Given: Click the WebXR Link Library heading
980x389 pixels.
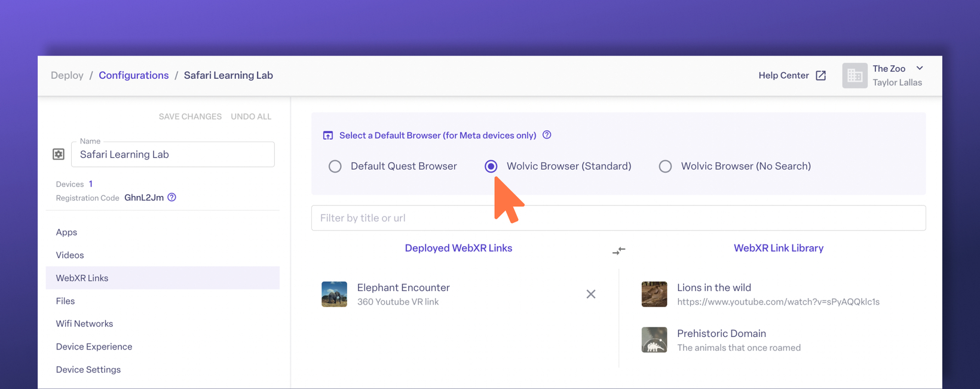Looking at the screenshot, I should [x=779, y=248].
